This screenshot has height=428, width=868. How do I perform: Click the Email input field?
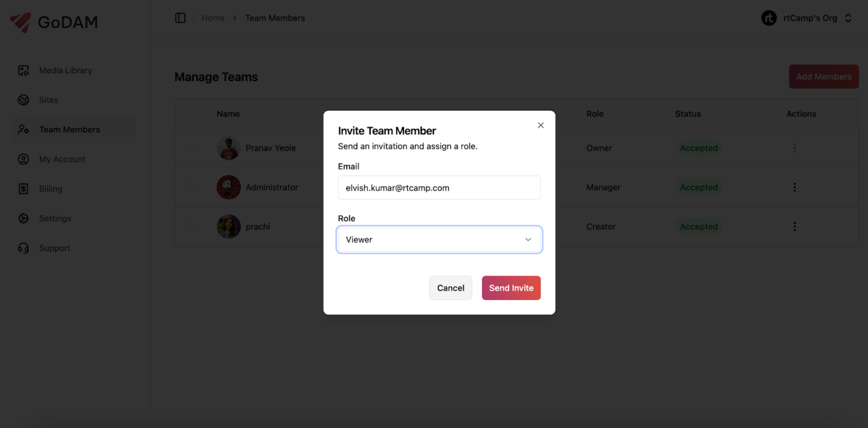pyautogui.click(x=439, y=188)
